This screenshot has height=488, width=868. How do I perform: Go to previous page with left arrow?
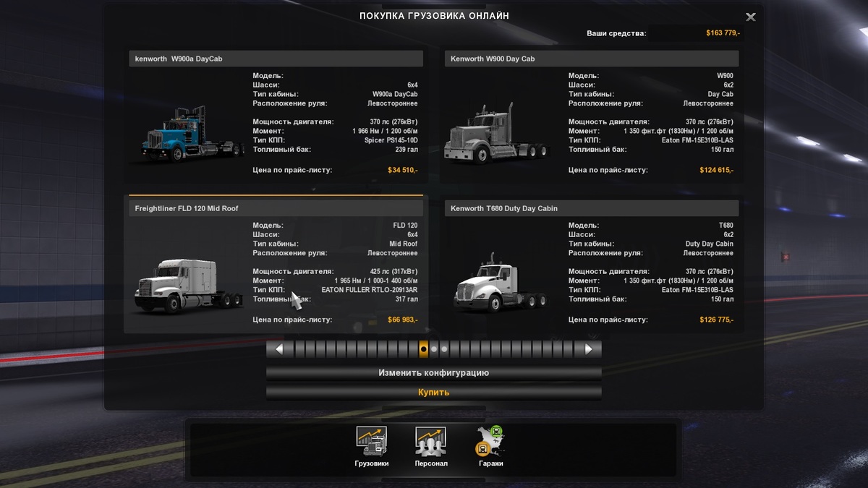click(x=279, y=349)
